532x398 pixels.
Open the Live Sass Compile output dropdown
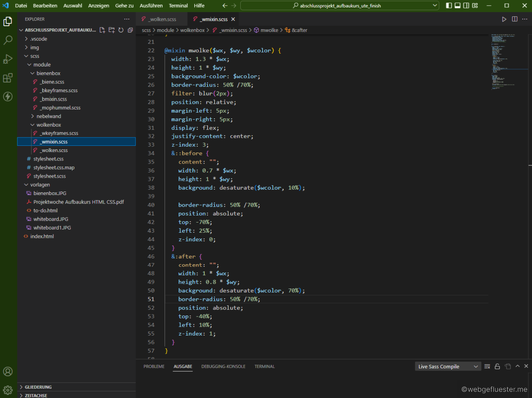(448, 367)
